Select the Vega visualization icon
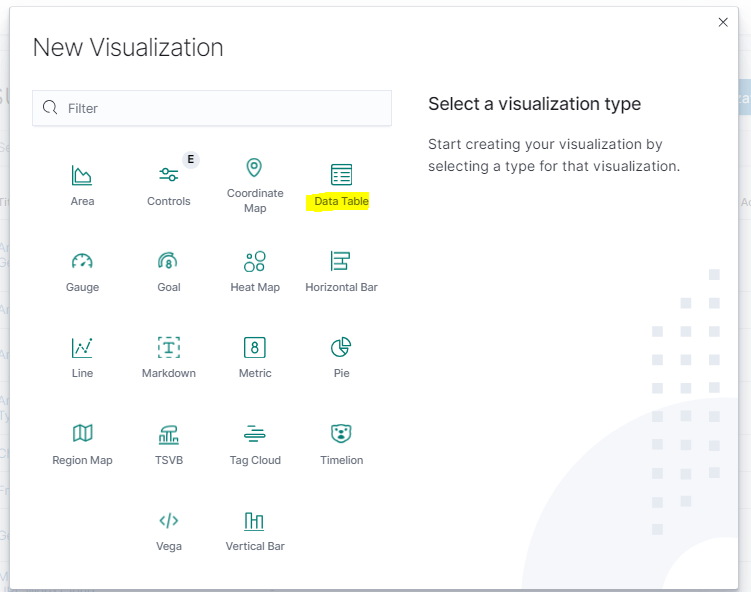The width and height of the screenshot is (751, 592). click(168, 521)
